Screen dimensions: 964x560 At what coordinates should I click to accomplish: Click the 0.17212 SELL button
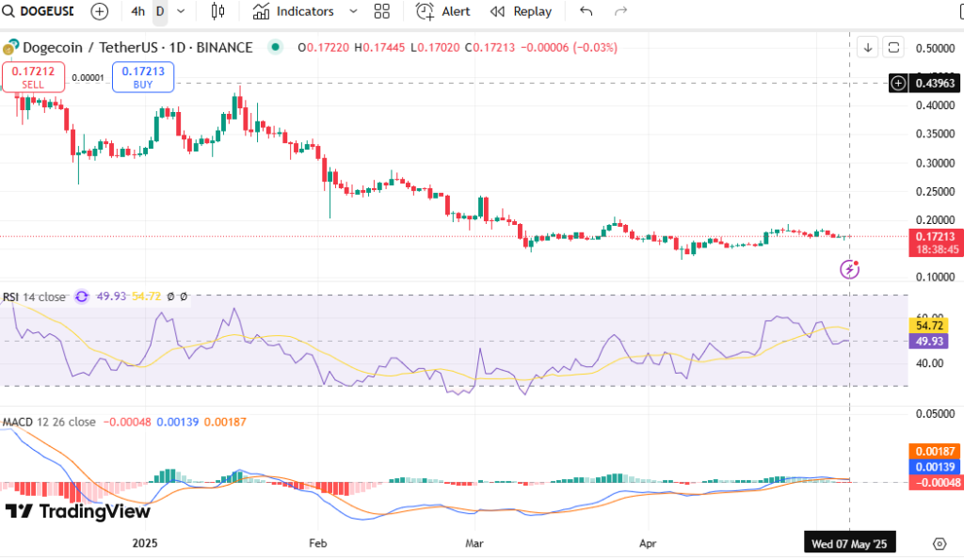33,77
